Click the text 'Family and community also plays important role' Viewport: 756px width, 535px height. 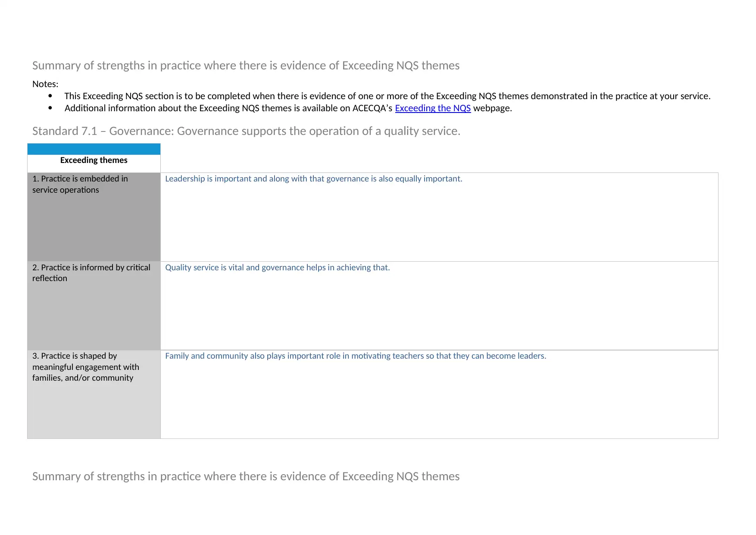click(x=356, y=356)
